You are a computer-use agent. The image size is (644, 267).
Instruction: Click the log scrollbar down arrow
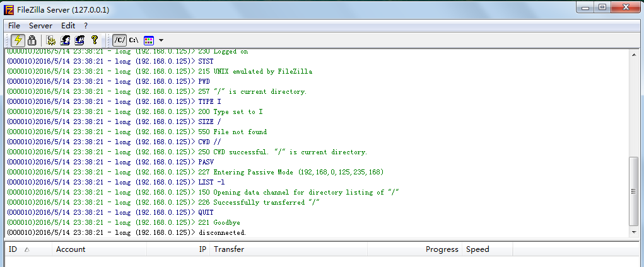click(634, 232)
